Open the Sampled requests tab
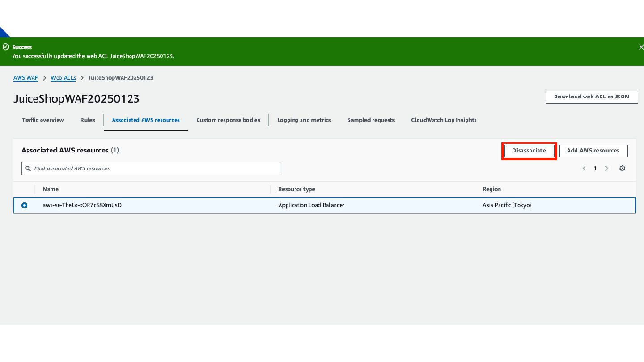Viewport: 644px width, 362px height. pyautogui.click(x=371, y=120)
